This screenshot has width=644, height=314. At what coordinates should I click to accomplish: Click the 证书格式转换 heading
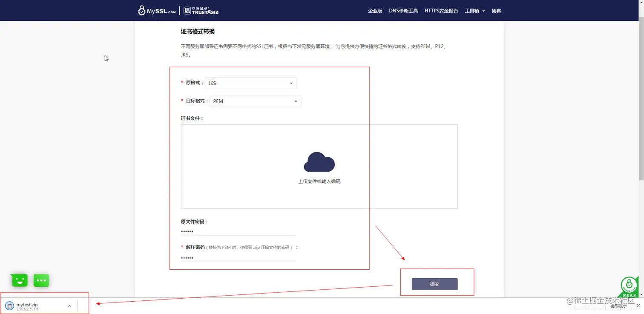click(198, 32)
